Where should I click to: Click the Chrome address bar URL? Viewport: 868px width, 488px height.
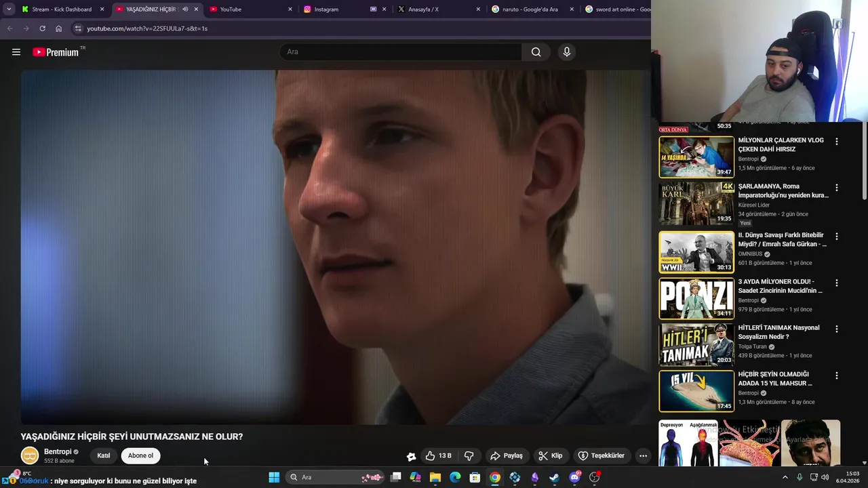(x=147, y=28)
